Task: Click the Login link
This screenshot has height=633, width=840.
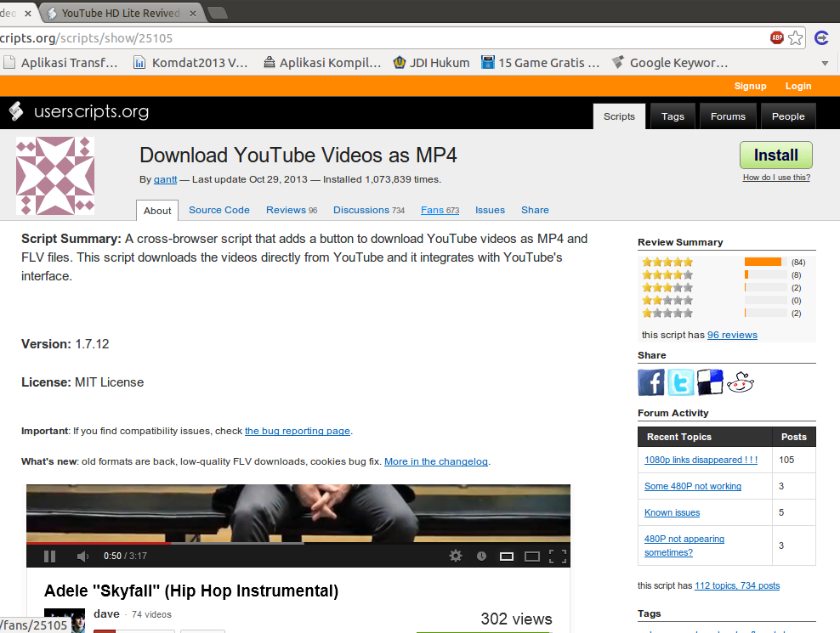Action: pos(798,86)
